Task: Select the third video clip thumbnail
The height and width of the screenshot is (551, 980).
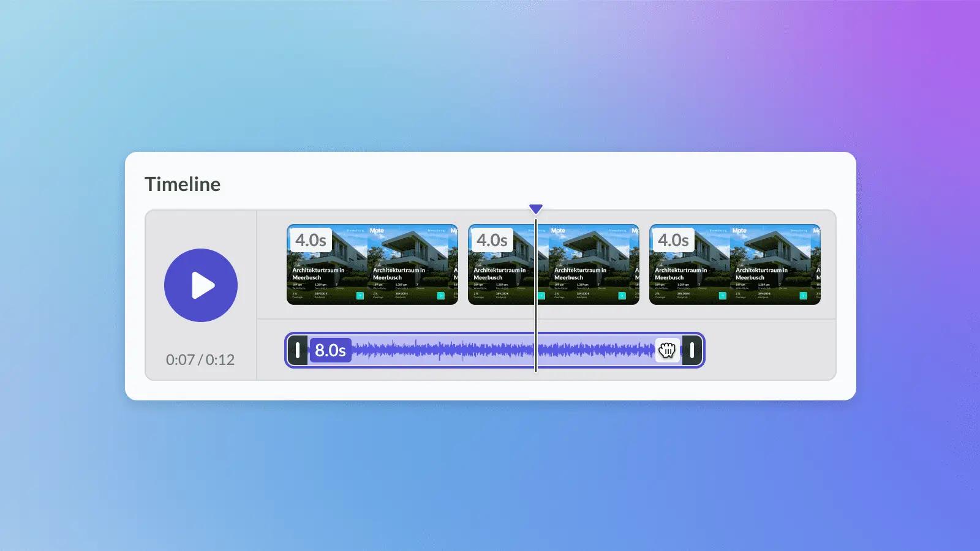Action: tap(735, 264)
